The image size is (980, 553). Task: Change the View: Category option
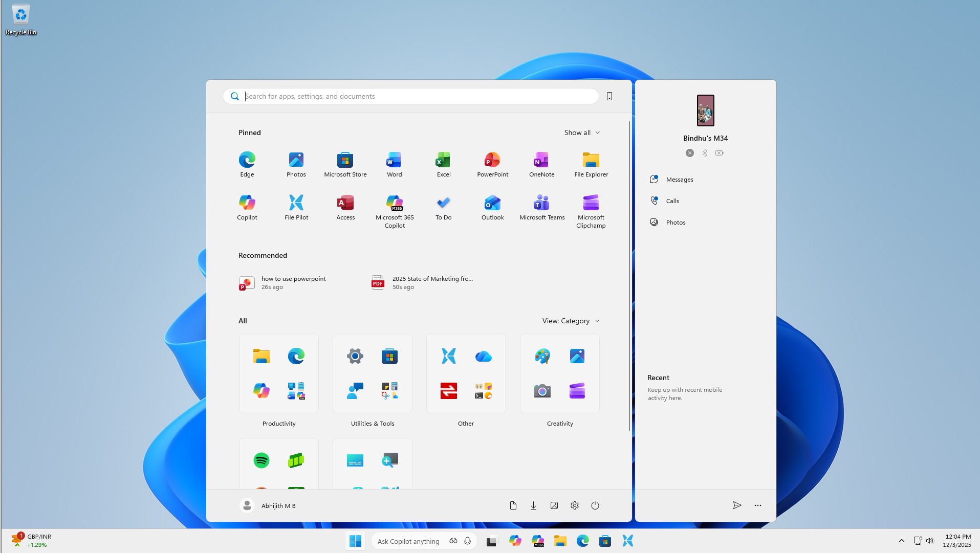click(571, 321)
